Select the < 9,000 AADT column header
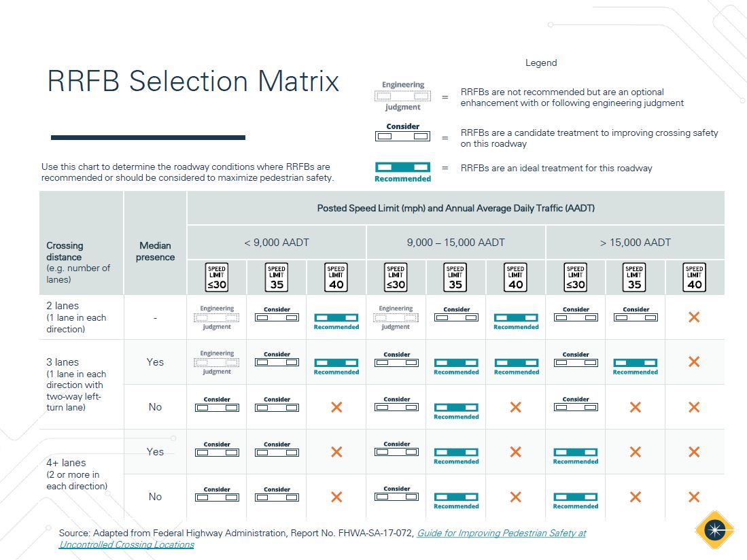Image resolution: width=747 pixels, height=560 pixels. (276, 242)
